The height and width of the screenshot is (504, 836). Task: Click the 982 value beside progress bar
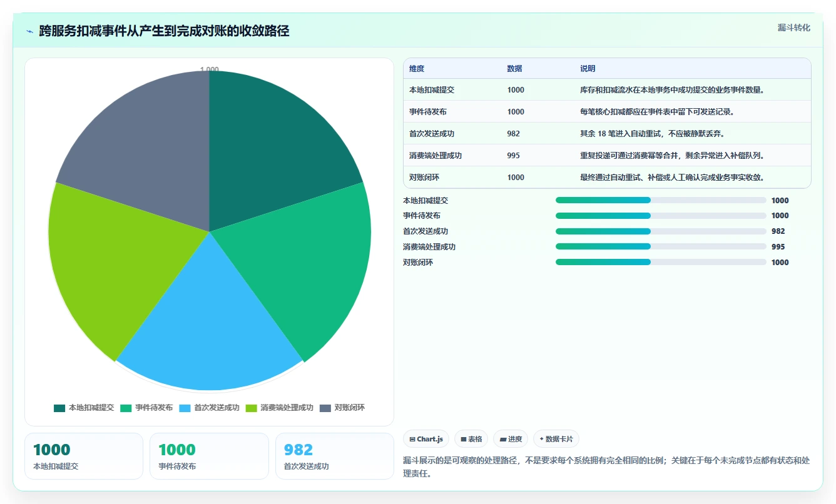tap(778, 231)
